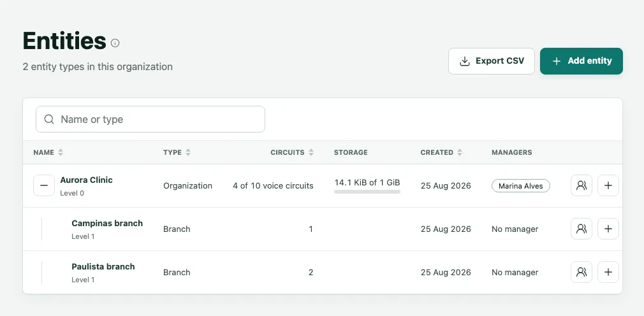Add child entity under Campinas branch
The image size is (644, 316).
point(608,229)
